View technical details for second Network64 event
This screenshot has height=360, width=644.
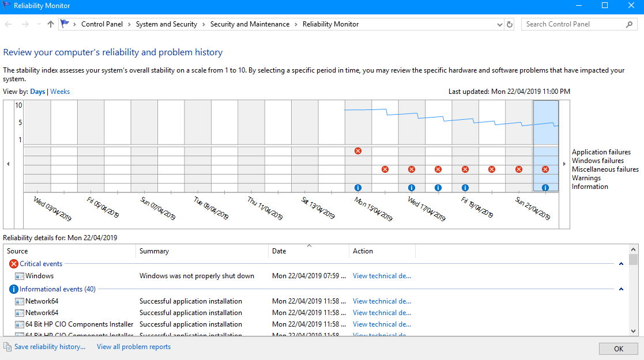coord(382,313)
